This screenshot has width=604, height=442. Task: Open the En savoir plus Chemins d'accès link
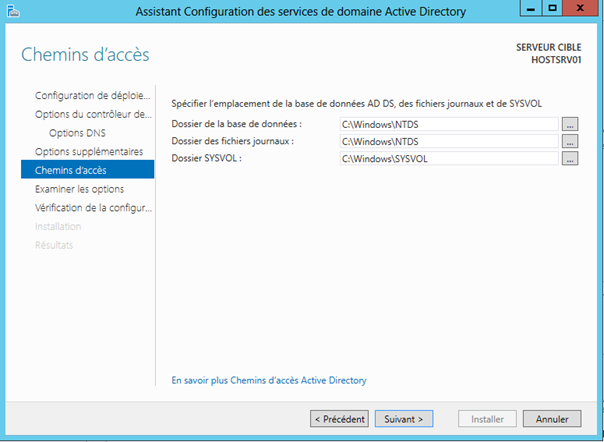coord(269,380)
